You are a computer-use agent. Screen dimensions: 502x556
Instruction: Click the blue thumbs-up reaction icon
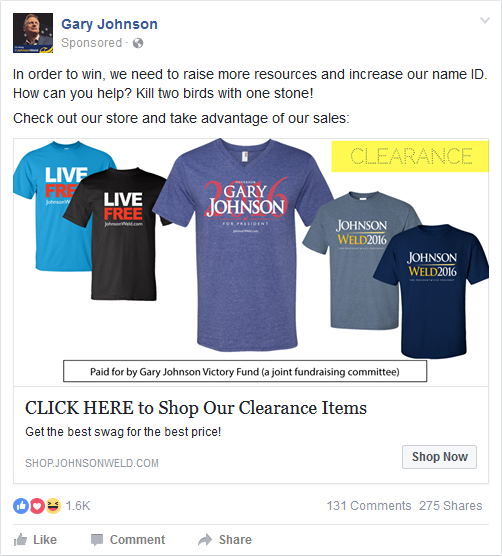21,506
